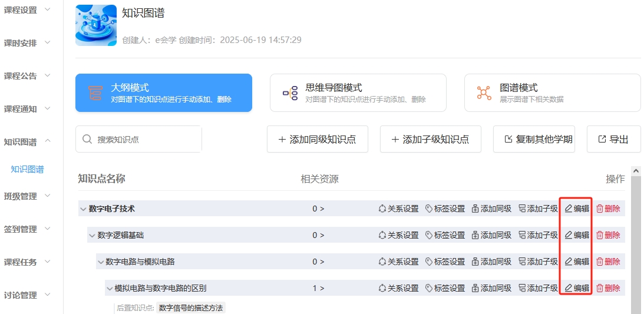Collapse the 数字电子技术 tree node
The height and width of the screenshot is (314, 644).
point(83,209)
